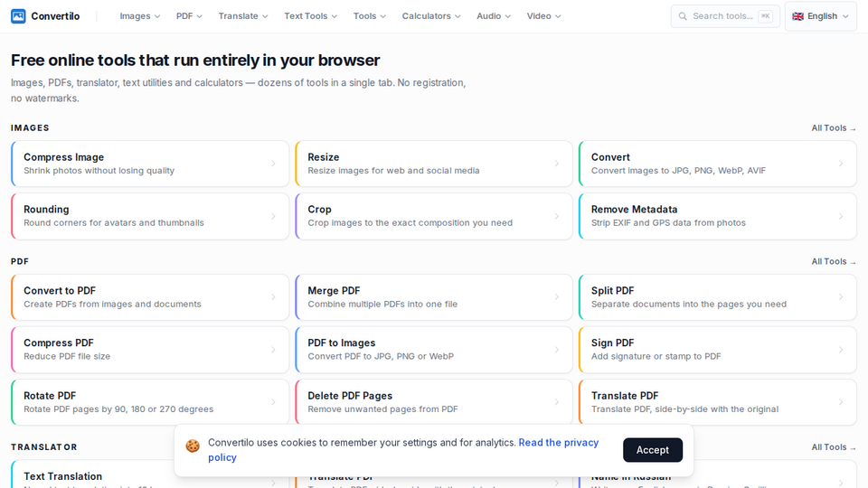Click the arrow on Crop card
868x488 pixels.
click(557, 216)
